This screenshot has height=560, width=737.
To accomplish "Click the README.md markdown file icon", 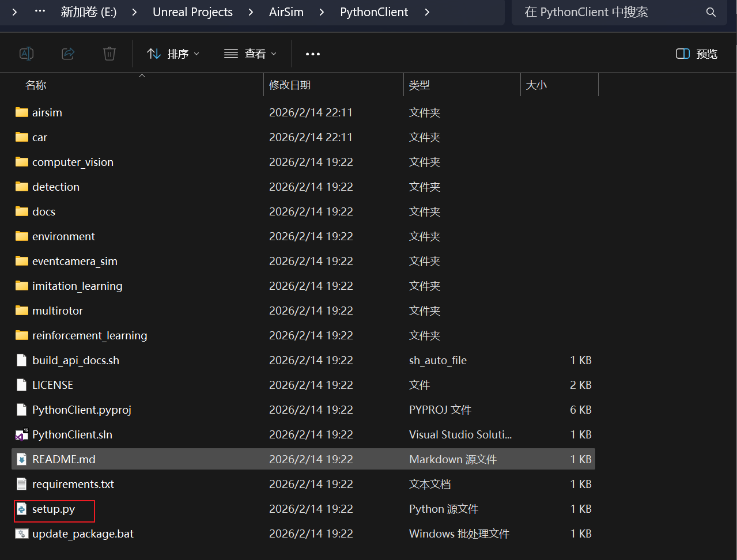I will 22,459.
